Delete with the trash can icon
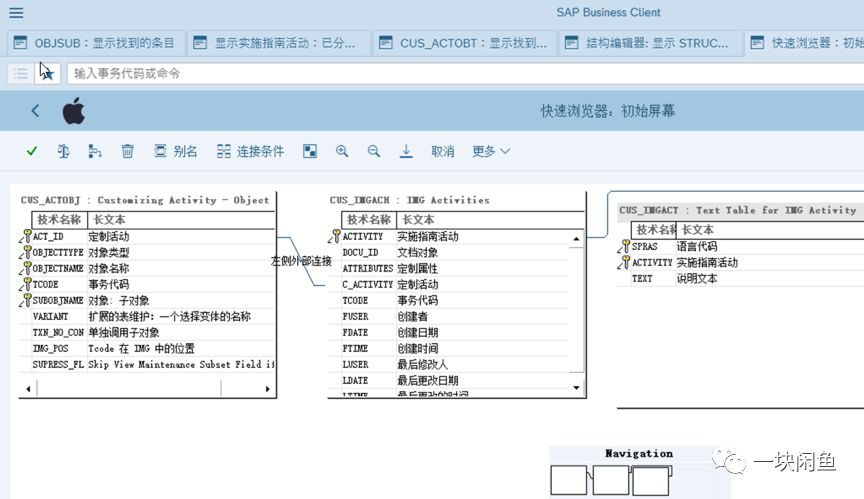 [x=127, y=151]
